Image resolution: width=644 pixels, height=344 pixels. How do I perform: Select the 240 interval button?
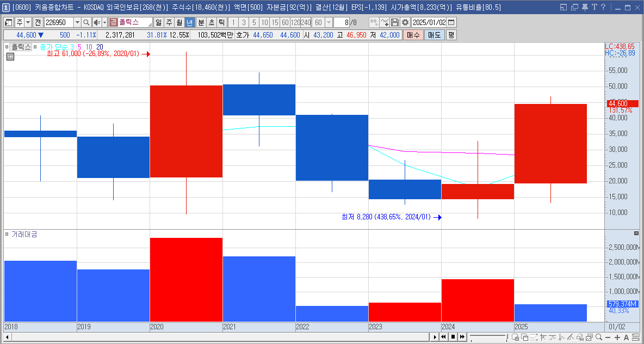(306, 22)
